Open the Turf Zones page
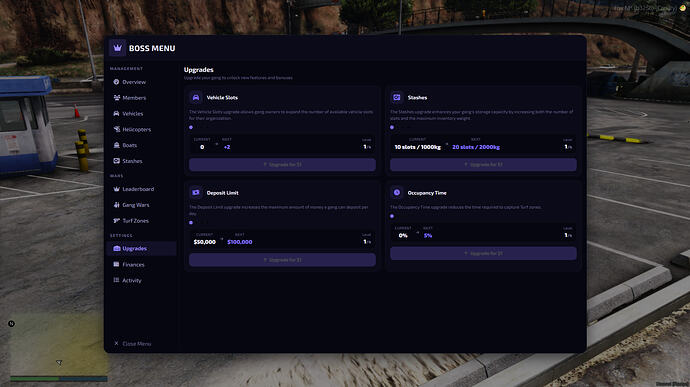The image size is (690, 387). 141,221
